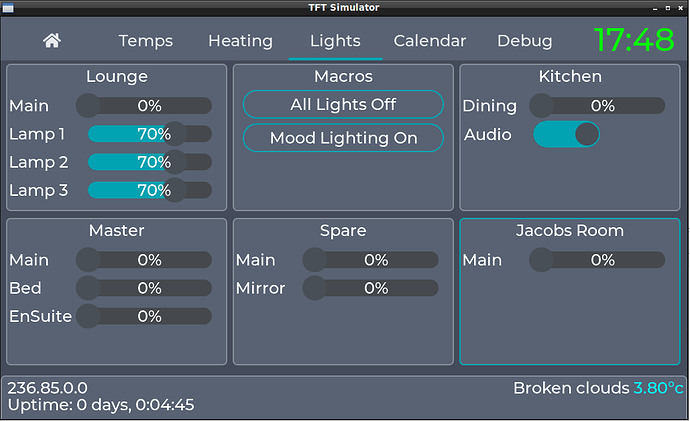The width and height of the screenshot is (690, 421).
Task: Set the Lounge Lamp 3 slider
Action: tap(150, 190)
